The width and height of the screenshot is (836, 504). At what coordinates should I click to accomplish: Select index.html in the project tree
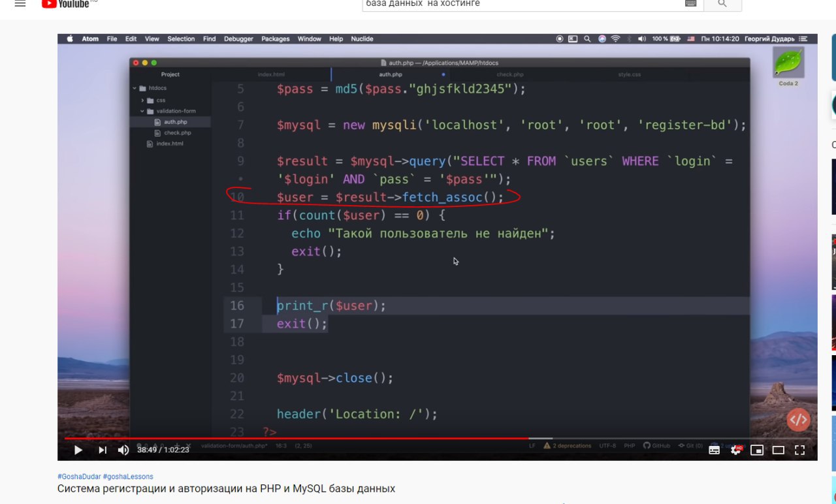[x=170, y=144]
